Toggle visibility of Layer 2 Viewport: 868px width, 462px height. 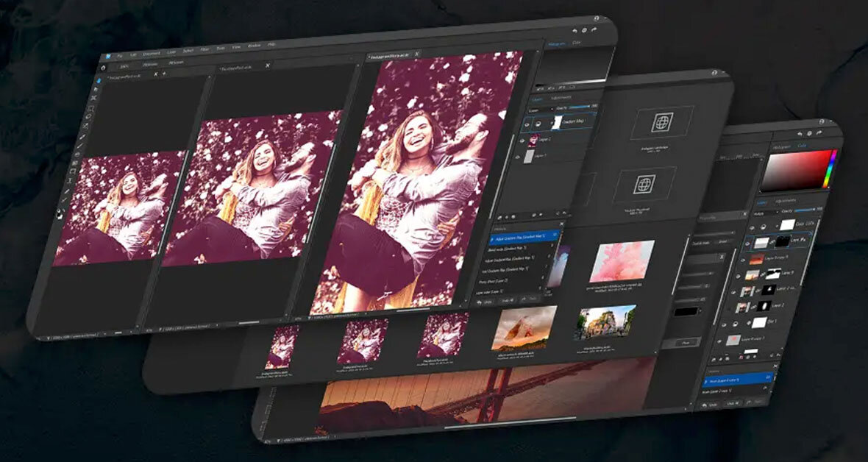pos(522,141)
